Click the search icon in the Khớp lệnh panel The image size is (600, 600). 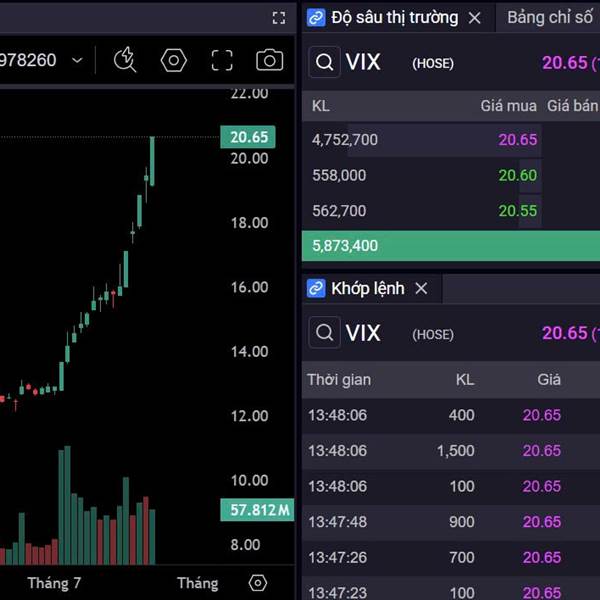pos(324,332)
